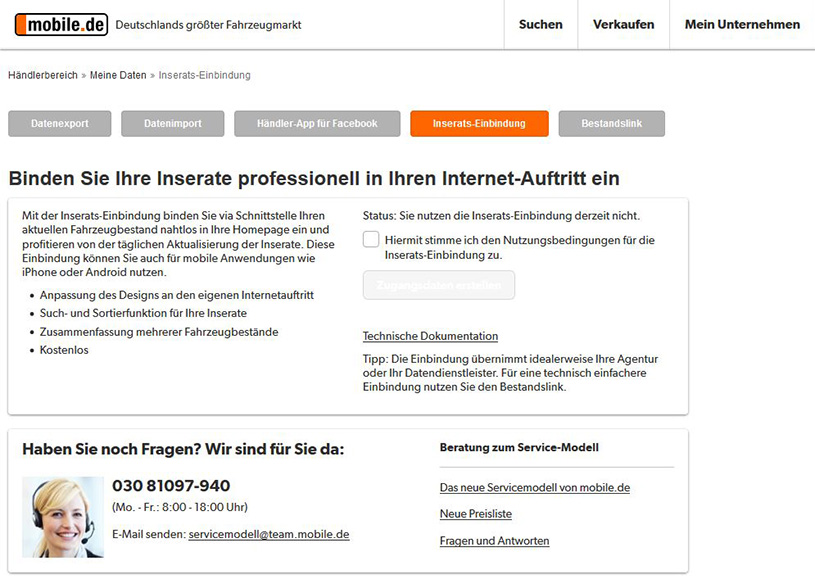Click the Deutschlands größter Fahrzeugmarkt tagline
Screen dimensions: 815x588
point(208,25)
